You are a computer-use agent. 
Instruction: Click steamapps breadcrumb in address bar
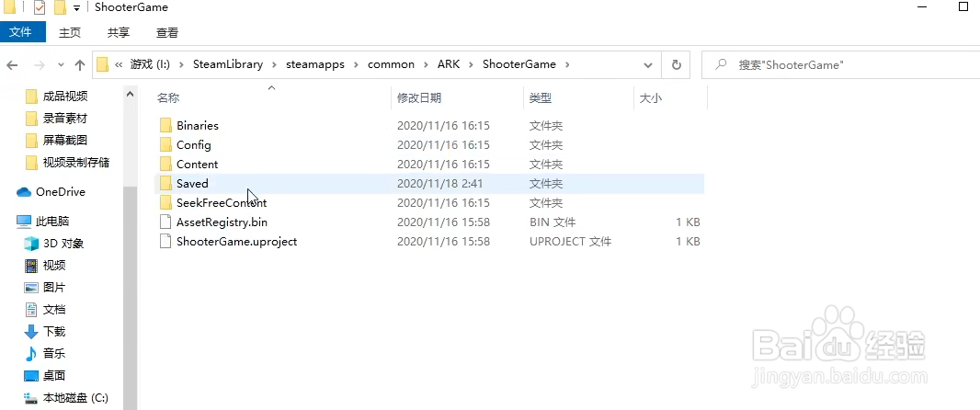[315, 64]
